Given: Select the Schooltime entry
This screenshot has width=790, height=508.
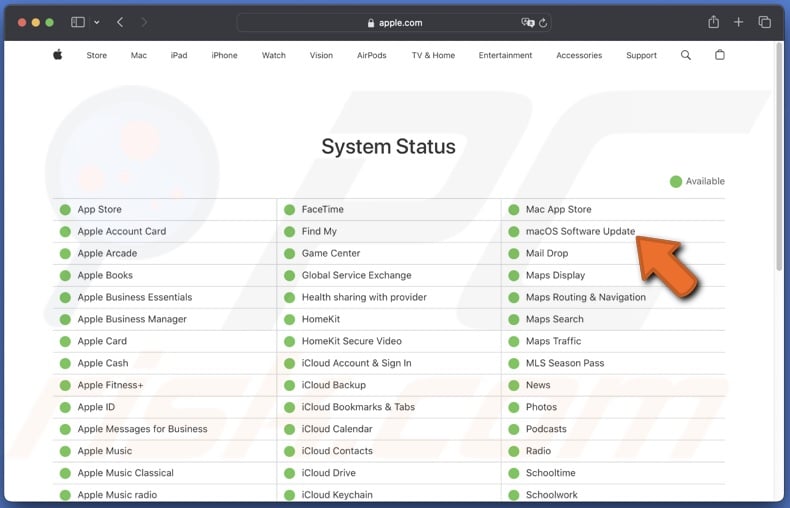Looking at the screenshot, I should pyautogui.click(x=550, y=473).
